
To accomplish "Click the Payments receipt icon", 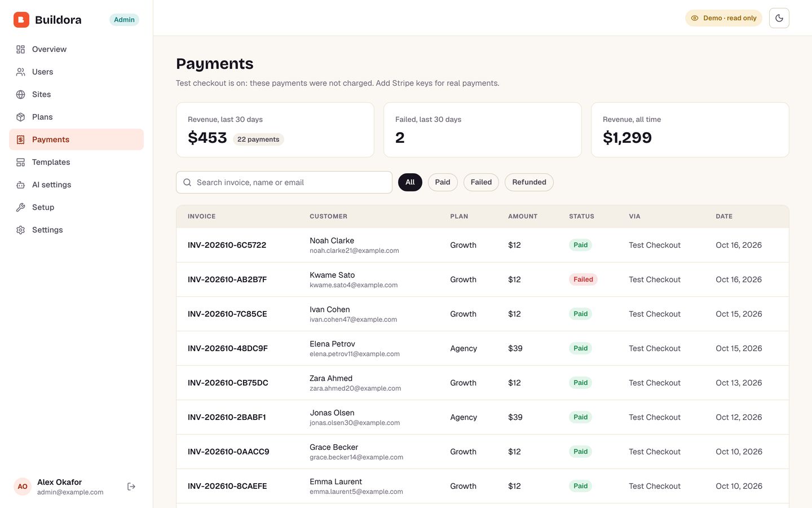I will 21,139.
